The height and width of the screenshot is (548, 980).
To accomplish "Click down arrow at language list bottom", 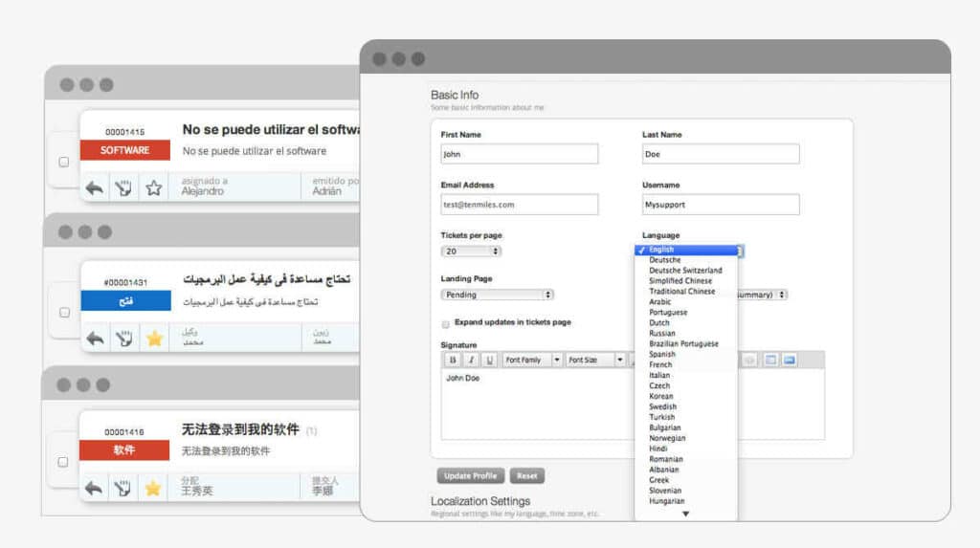I will tap(685, 514).
